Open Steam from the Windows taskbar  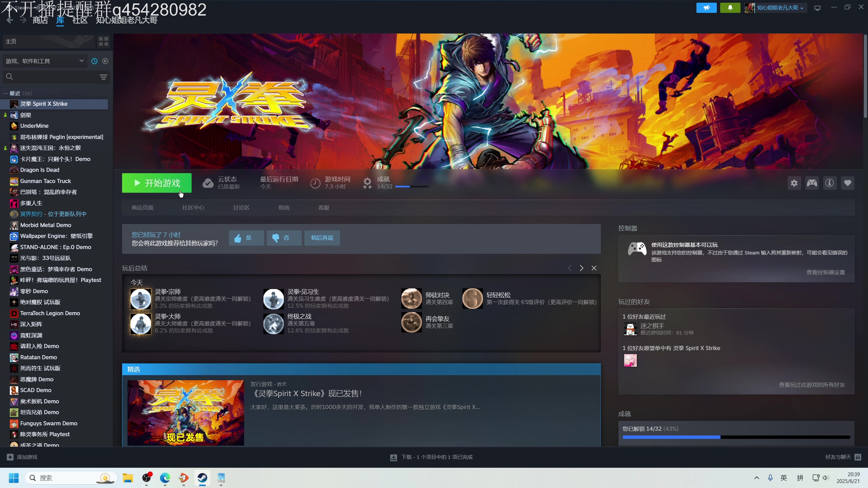click(202, 478)
